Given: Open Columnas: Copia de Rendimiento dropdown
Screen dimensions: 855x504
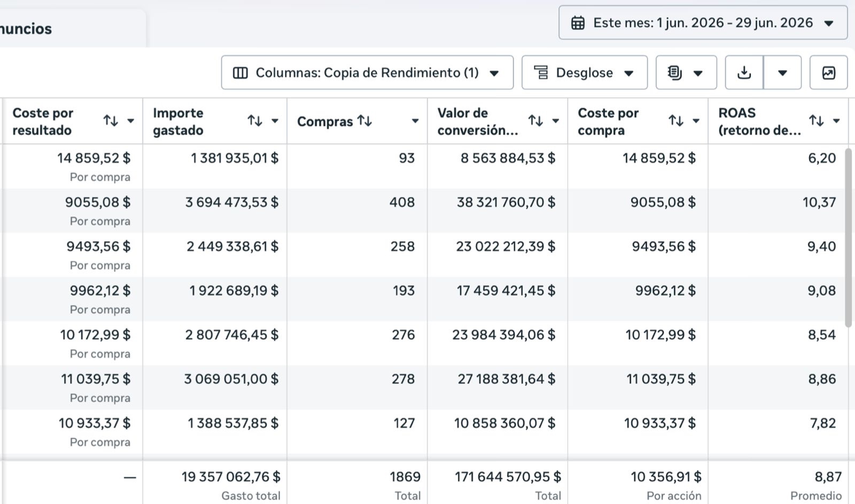Looking at the screenshot, I should coord(367,73).
